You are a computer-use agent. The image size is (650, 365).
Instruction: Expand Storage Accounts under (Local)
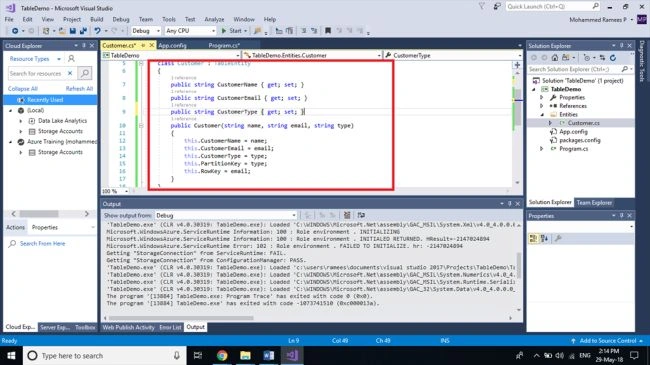coord(21,131)
